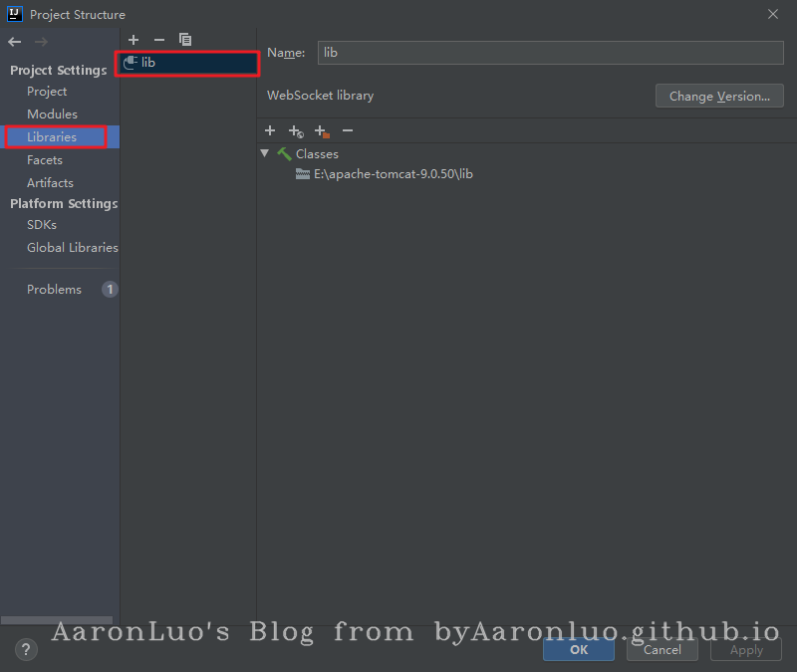This screenshot has height=672, width=797.
Task: Select the lib library in list
Action: coord(147,62)
